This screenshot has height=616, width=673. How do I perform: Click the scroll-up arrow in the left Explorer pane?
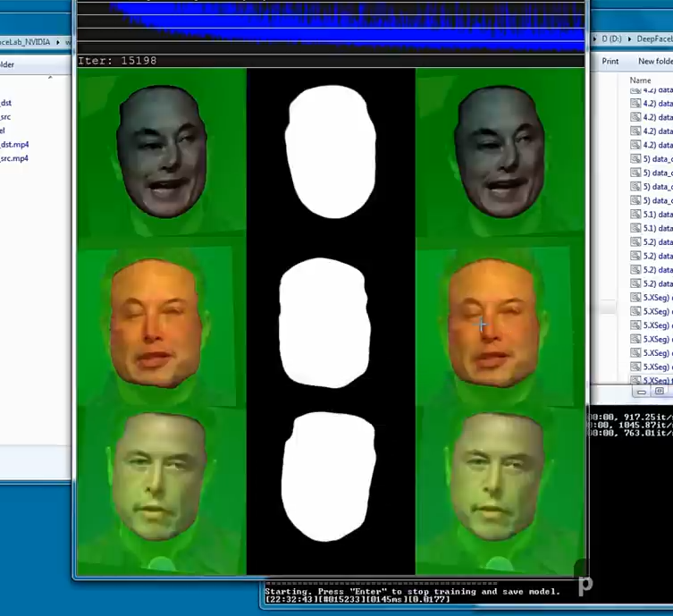click(x=50, y=78)
